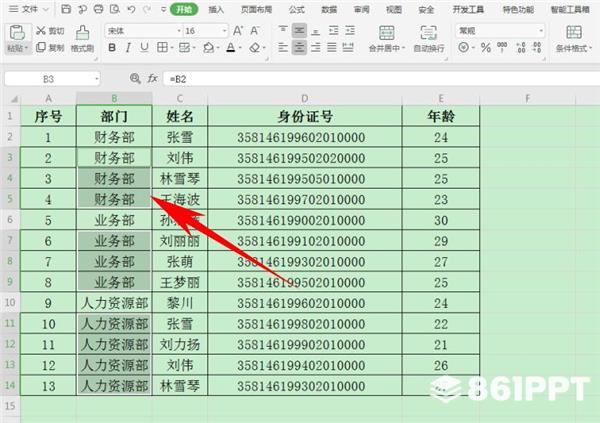Undo the last action
The height and width of the screenshot is (423, 600).
click(x=131, y=9)
